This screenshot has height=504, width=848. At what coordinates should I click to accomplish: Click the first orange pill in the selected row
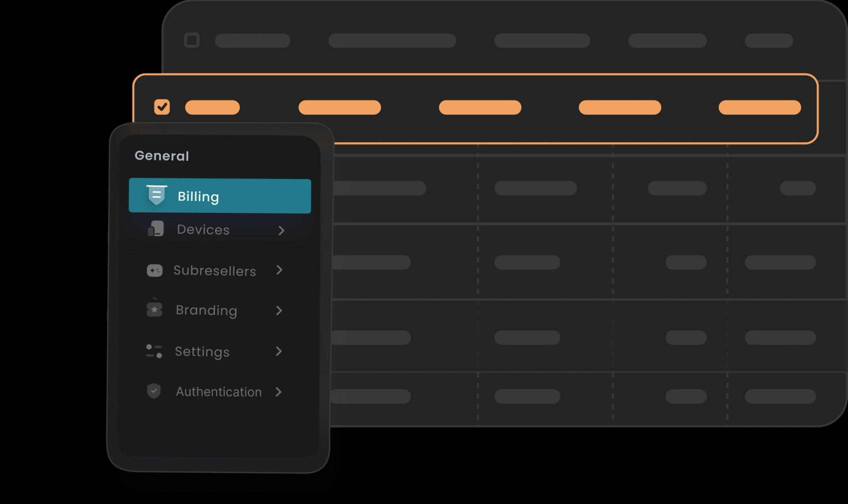click(212, 106)
